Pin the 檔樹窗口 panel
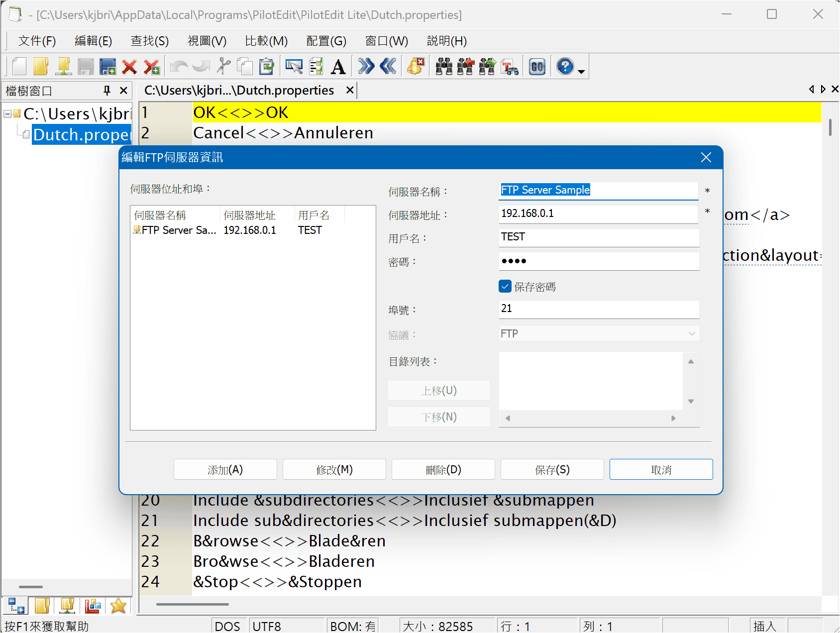 click(106, 91)
